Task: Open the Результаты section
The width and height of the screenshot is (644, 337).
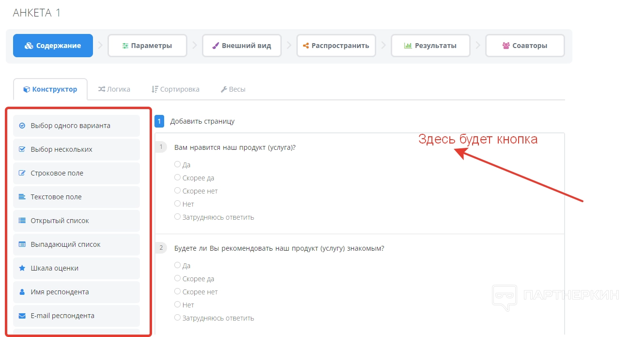Action: 430,46
